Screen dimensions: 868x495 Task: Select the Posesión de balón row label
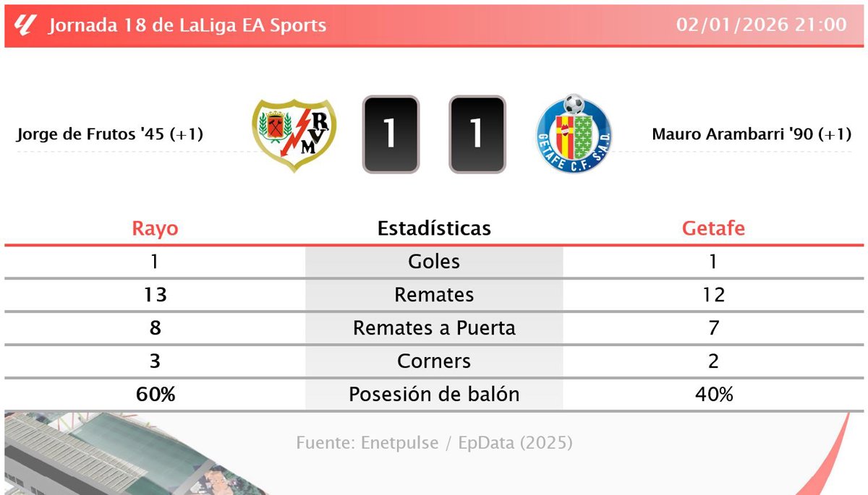click(x=434, y=395)
